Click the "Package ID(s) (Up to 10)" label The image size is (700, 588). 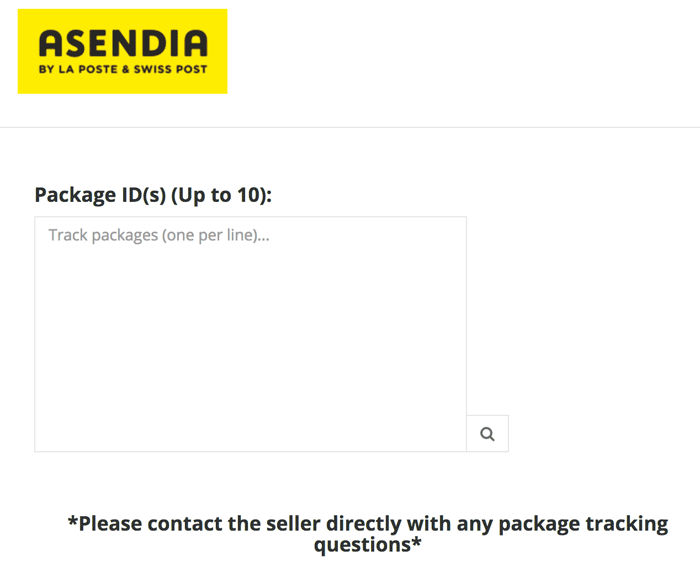pyautogui.click(x=153, y=195)
